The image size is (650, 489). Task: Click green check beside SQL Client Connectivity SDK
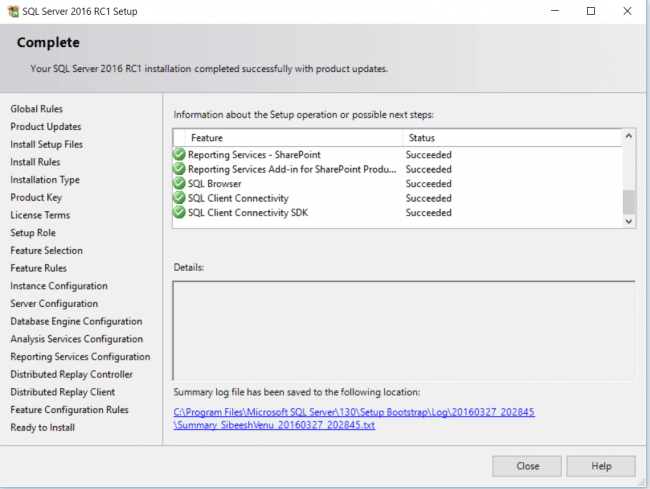(179, 213)
